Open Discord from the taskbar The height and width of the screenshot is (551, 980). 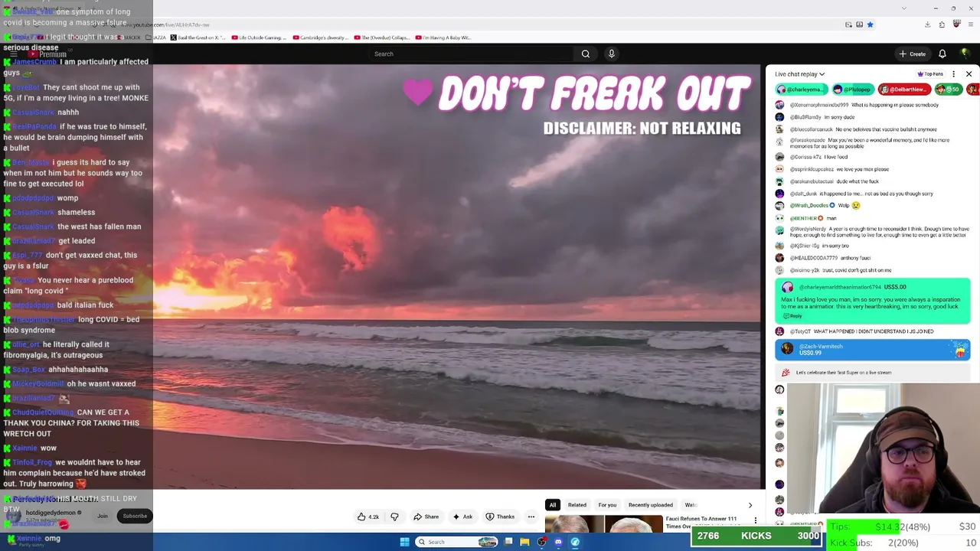coord(558,542)
